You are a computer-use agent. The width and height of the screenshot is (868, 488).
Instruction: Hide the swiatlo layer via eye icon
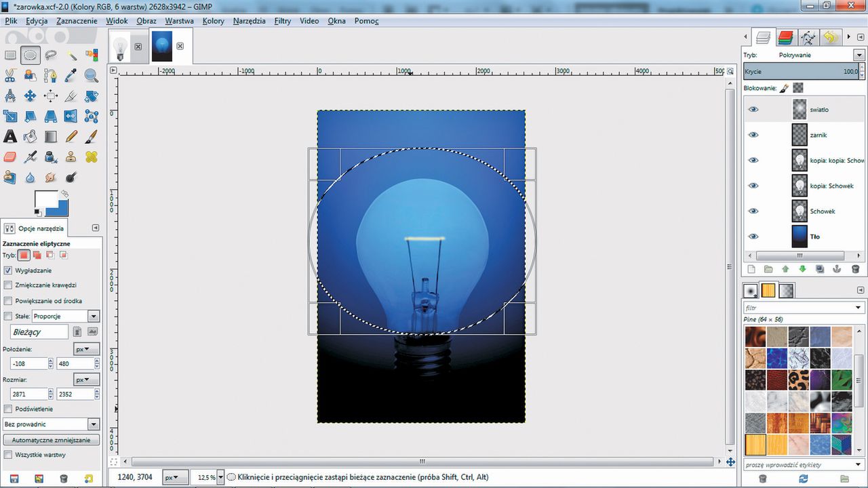point(753,109)
